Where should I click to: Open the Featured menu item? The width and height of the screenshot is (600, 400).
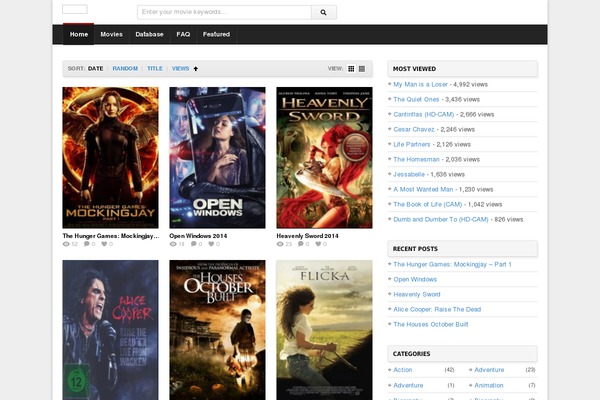click(x=216, y=34)
